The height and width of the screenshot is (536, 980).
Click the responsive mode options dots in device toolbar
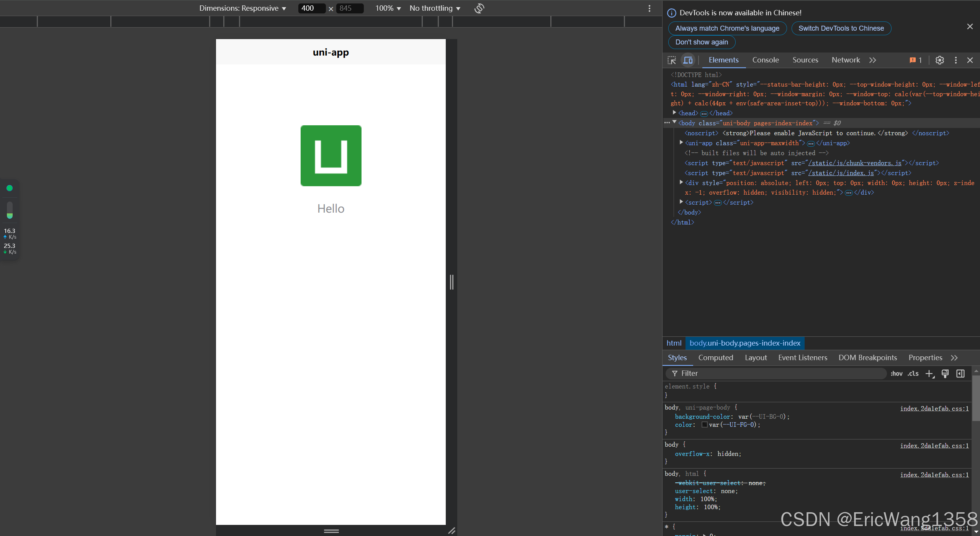649,8
